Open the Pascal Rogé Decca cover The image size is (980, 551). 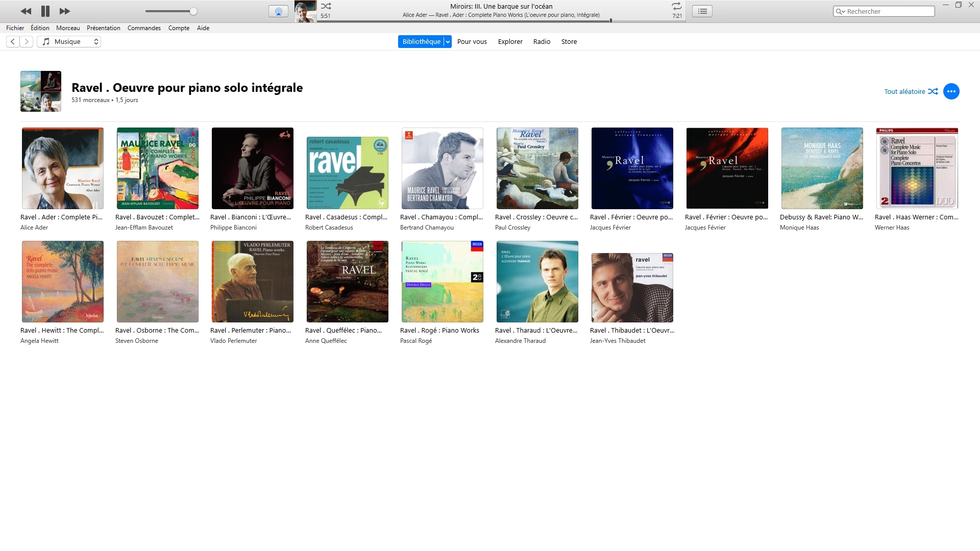[443, 282]
